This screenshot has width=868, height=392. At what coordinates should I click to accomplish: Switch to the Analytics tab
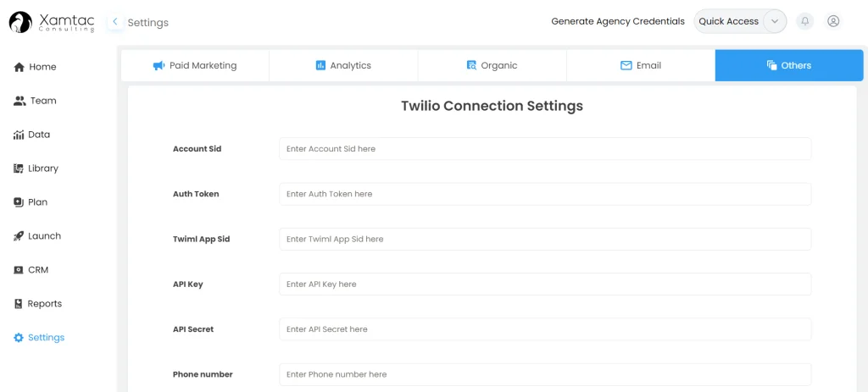point(343,65)
